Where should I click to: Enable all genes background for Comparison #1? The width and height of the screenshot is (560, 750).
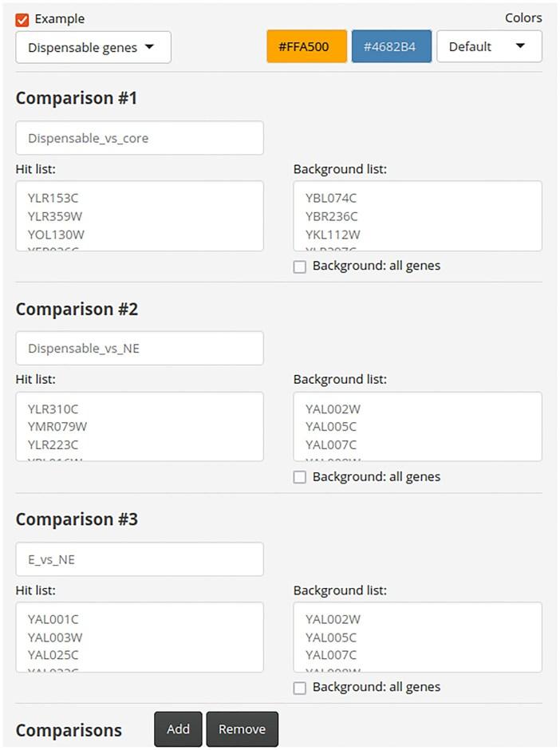[300, 266]
